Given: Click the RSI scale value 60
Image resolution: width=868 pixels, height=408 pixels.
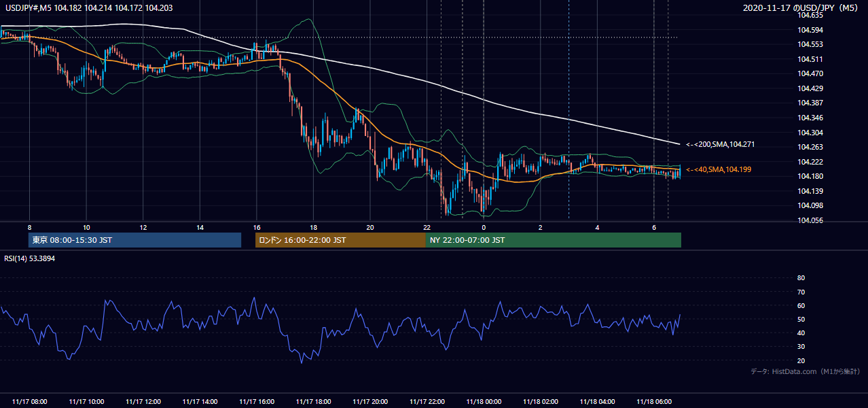Looking at the screenshot, I should (x=801, y=305).
